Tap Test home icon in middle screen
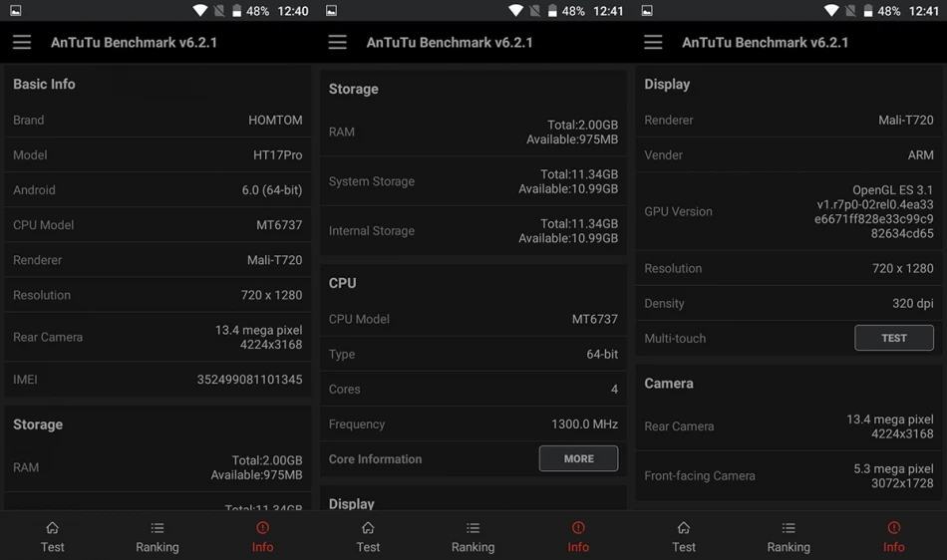This screenshot has width=947, height=560. [368, 528]
